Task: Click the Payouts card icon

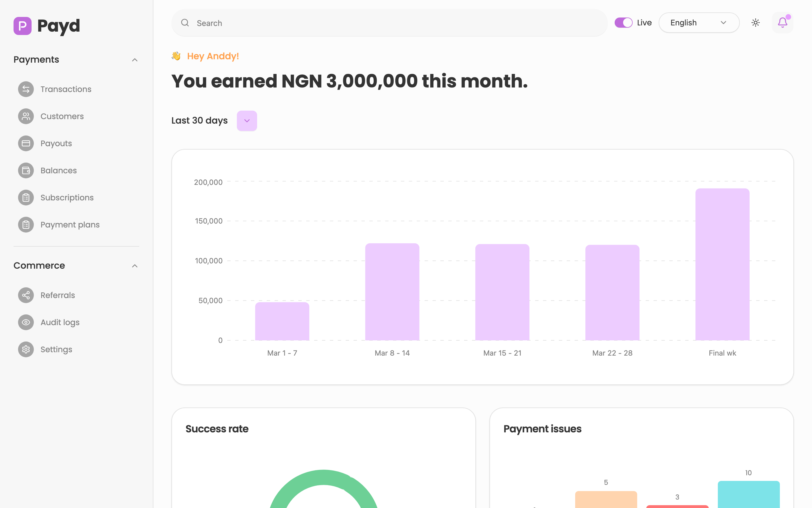Action: pos(26,143)
